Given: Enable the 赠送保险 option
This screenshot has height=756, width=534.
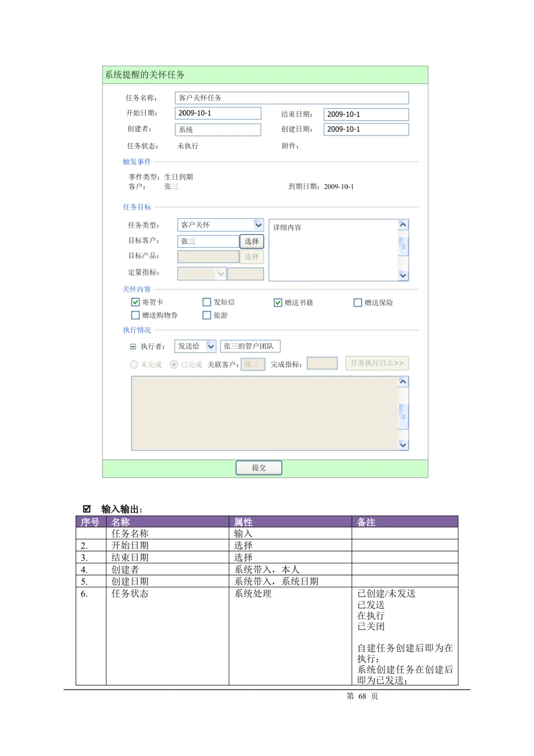Looking at the screenshot, I should tap(358, 302).
